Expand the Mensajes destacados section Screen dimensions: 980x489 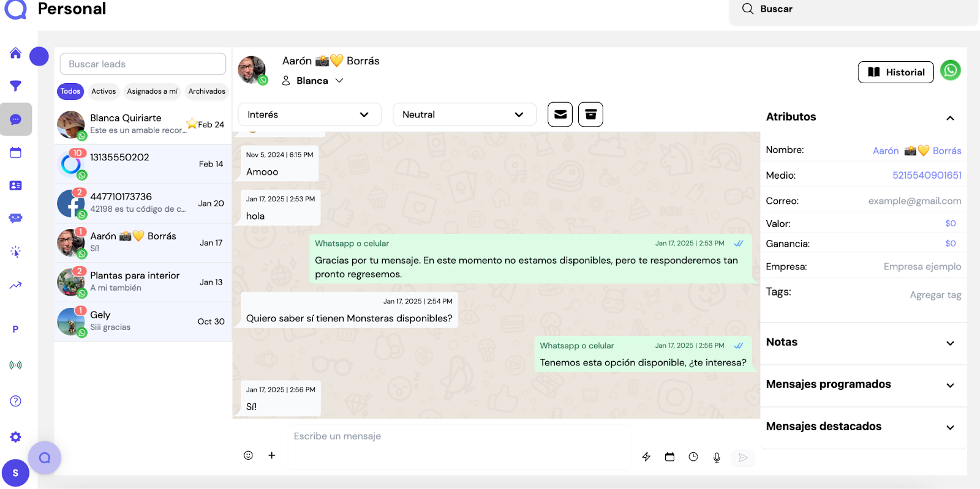[950, 428]
